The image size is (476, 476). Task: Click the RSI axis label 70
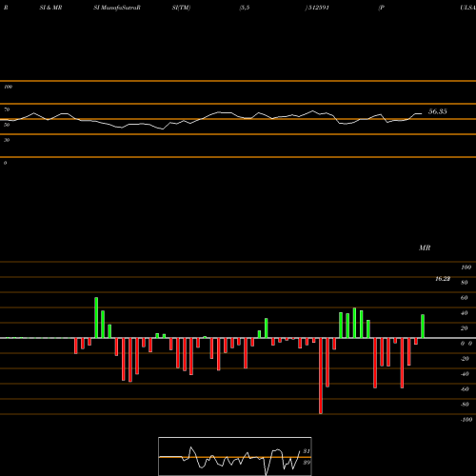tap(7, 109)
